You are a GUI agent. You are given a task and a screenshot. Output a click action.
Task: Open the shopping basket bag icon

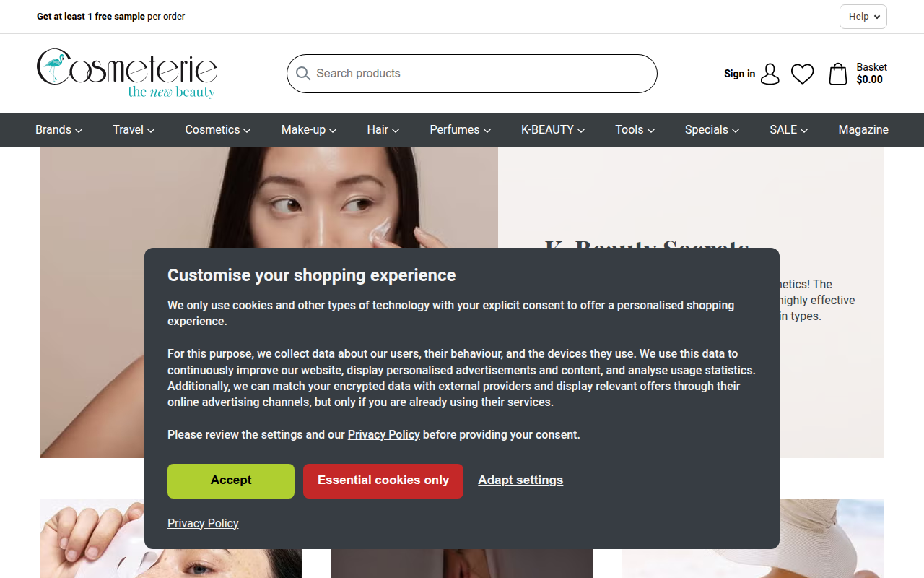[x=837, y=74]
